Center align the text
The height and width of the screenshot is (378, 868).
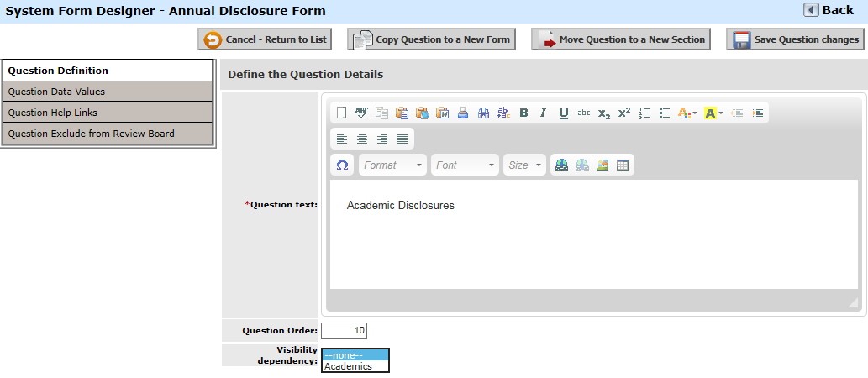[x=361, y=139]
